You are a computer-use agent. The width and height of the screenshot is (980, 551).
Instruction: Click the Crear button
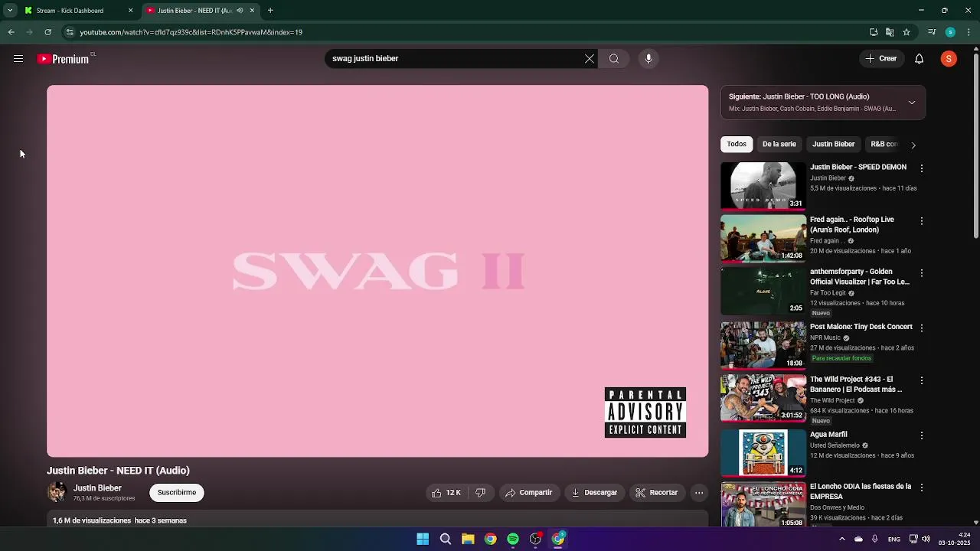click(881, 59)
